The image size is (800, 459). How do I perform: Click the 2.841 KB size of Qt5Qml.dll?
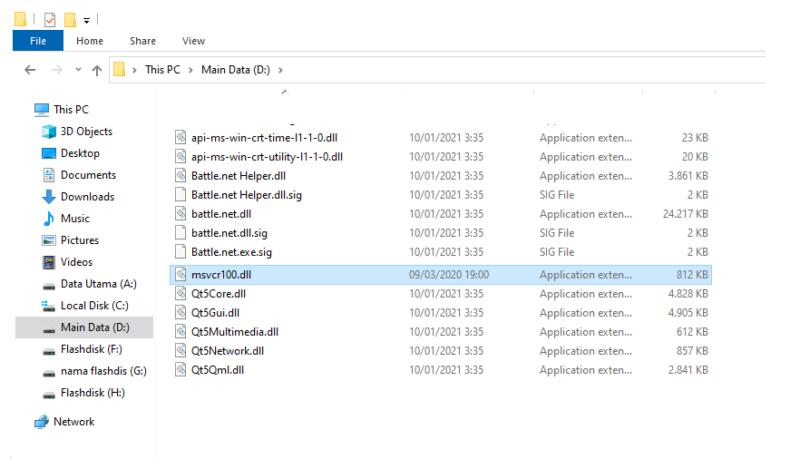pyautogui.click(x=688, y=370)
